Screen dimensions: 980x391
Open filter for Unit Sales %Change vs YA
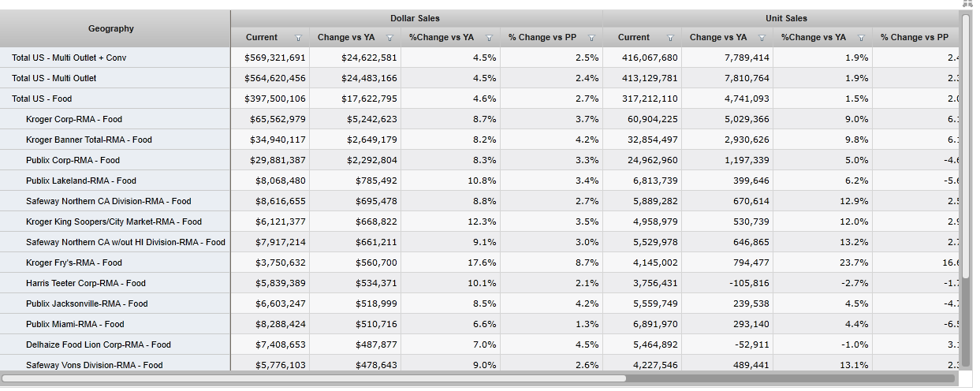coord(861,38)
